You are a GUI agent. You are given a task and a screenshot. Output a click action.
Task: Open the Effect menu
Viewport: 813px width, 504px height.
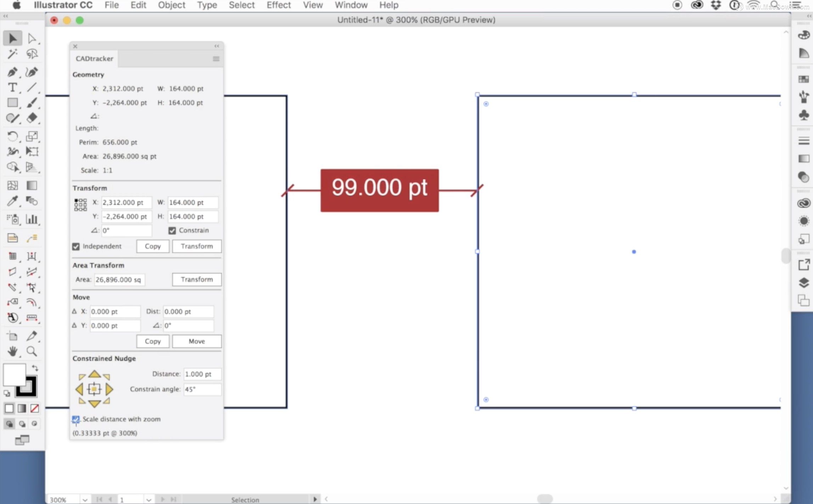click(278, 5)
